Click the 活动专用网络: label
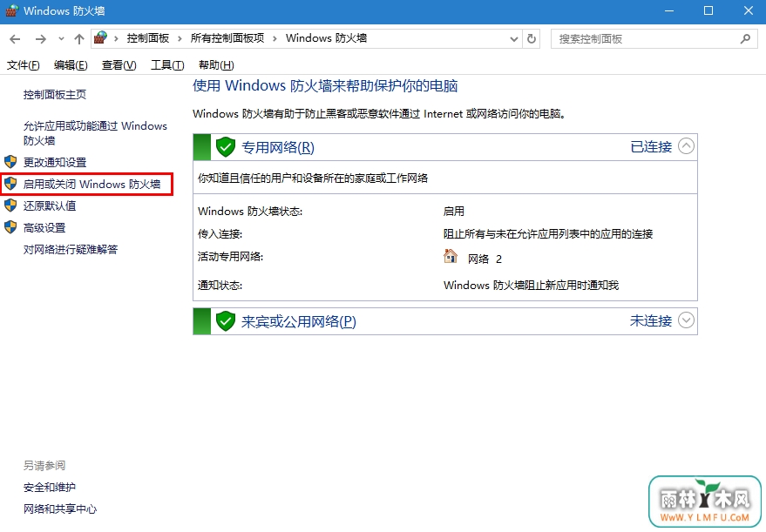766x532 pixels. coord(230,256)
